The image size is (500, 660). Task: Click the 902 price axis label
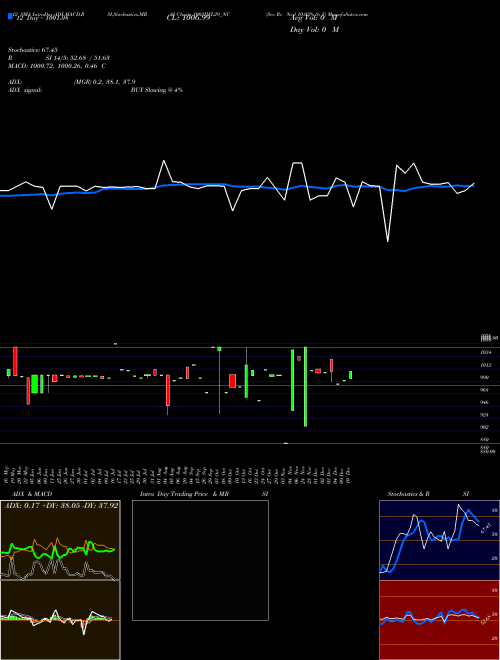484,427
